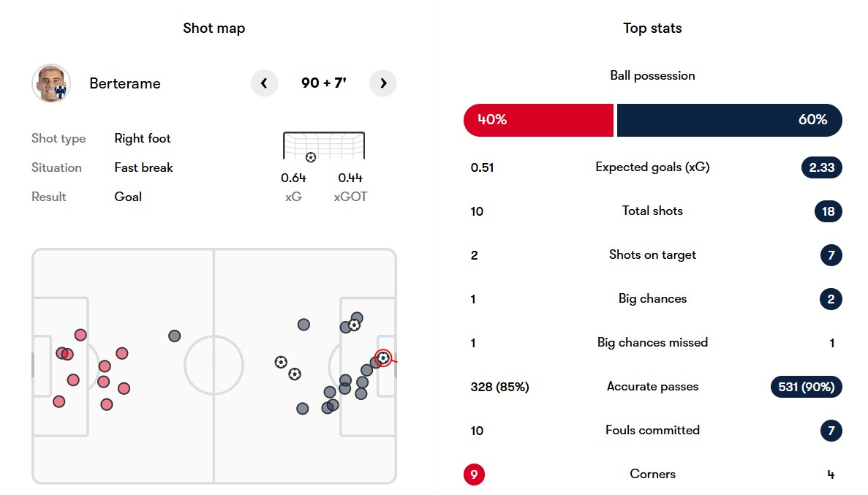Click the 531 (90%) accurate passes badge
Viewport: 868px width, 495px height.
pyautogui.click(x=806, y=387)
